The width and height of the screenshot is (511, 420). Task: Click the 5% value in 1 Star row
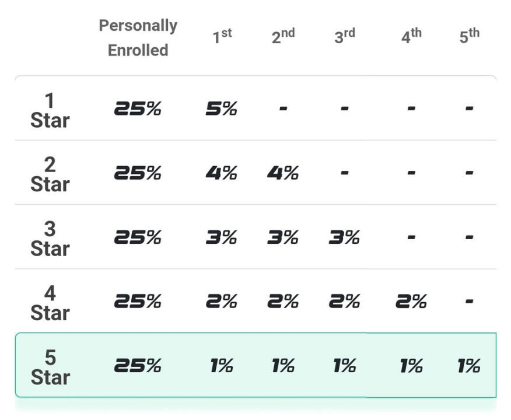pos(222,108)
